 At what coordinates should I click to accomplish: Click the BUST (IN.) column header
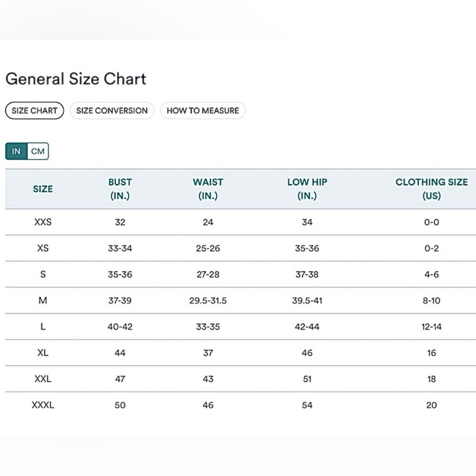(120, 189)
